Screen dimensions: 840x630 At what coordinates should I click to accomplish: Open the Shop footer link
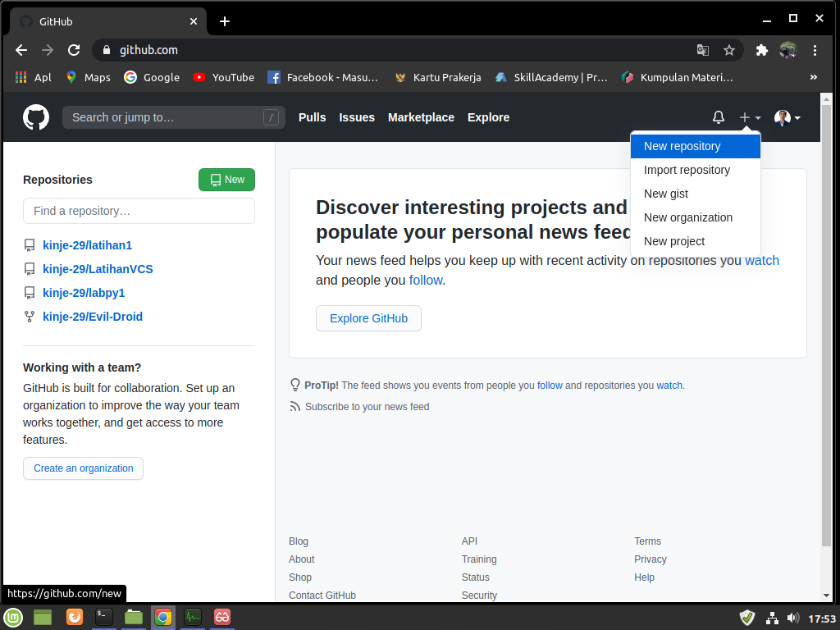pos(300,577)
